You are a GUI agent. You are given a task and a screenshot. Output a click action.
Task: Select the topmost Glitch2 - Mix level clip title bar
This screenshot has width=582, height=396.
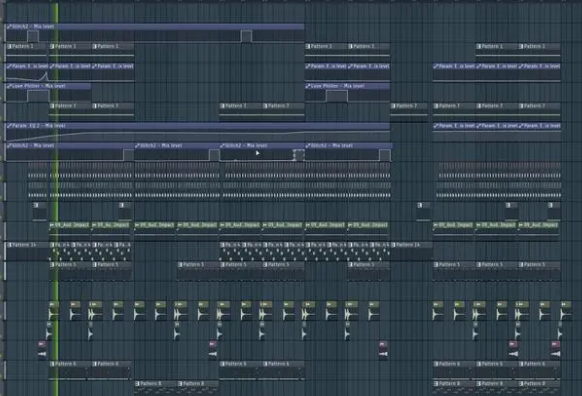pos(155,27)
